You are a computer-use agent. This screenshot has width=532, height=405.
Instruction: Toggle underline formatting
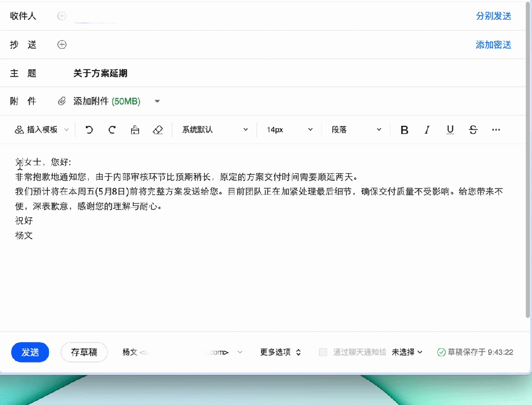pyautogui.click(x=450, y=130)
